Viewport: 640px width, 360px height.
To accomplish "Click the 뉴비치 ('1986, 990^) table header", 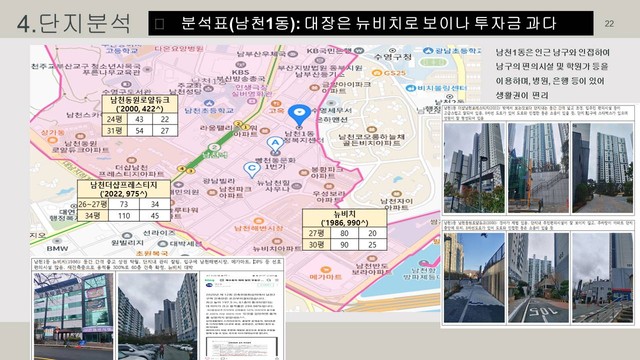I will point(344,218).
